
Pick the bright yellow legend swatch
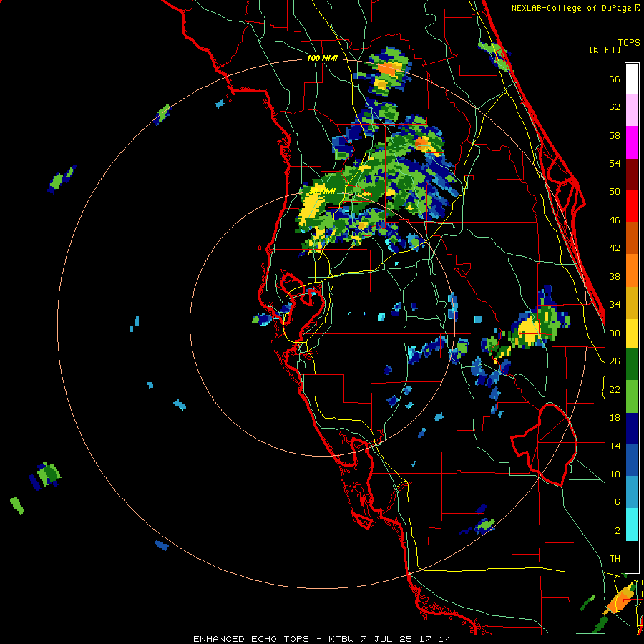pyautogui.click(x=632, y=333)
